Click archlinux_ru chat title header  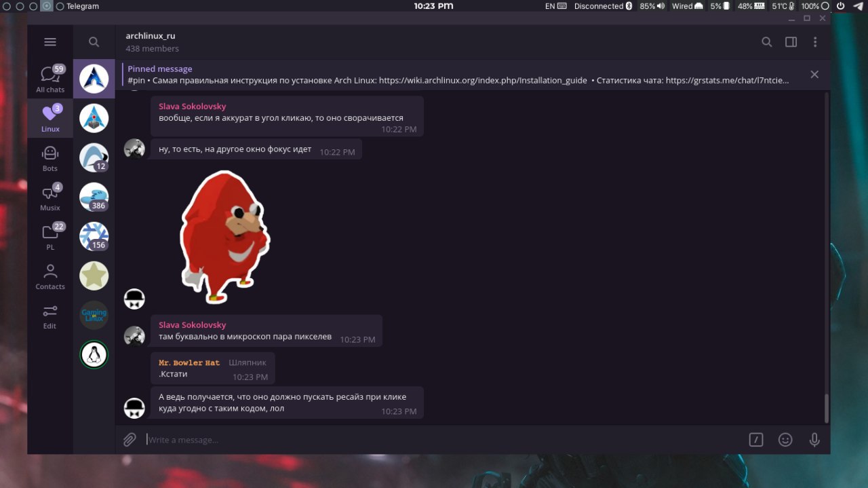coord(150,36)
